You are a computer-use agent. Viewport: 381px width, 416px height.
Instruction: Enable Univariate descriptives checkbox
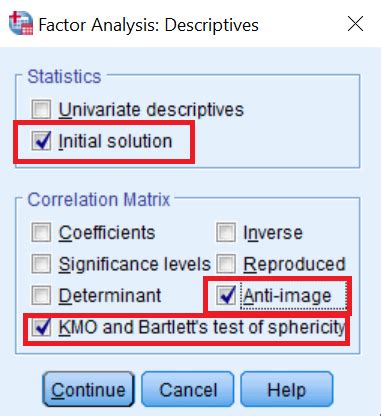pyautogui.click(x=41, y=109)
